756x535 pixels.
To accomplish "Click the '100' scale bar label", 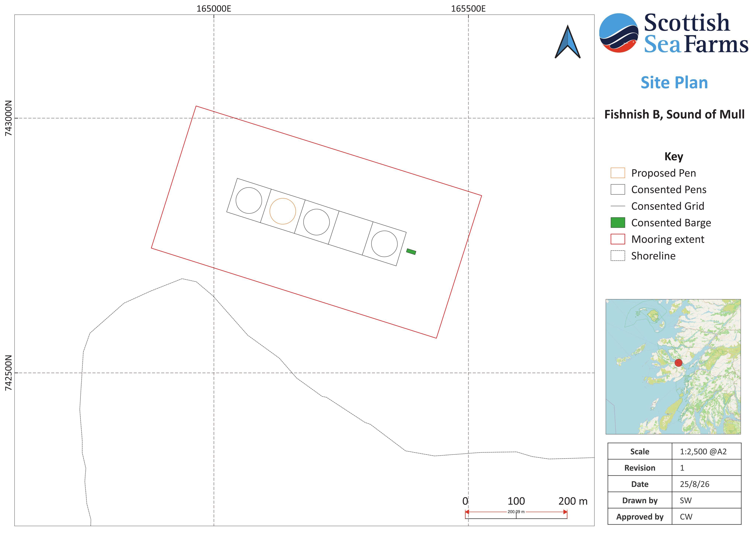I will pyautogui.click(x=516, y=501).
